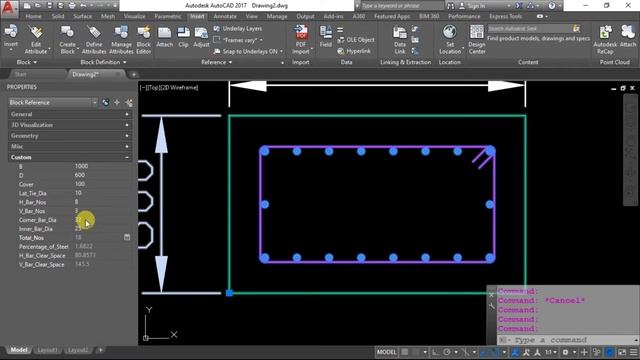
Task: Open the Parametric ribbon tab
Action: (x=168, y=16)
